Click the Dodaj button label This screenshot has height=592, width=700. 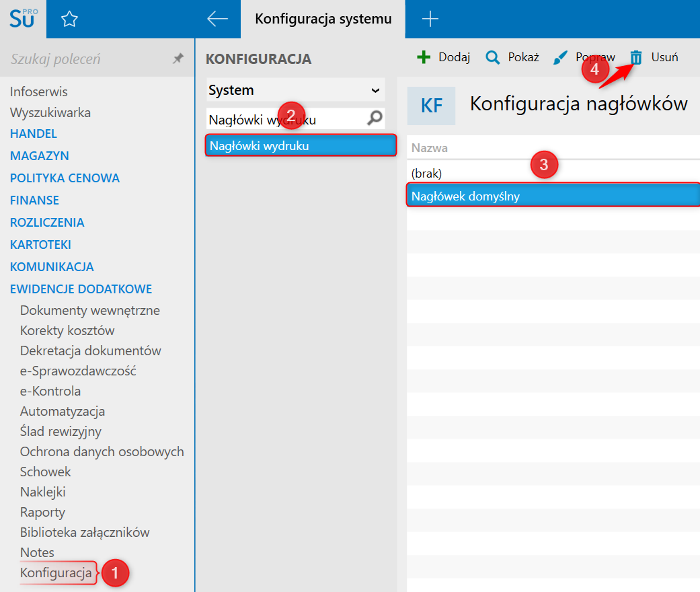click(x=454, y=57)
